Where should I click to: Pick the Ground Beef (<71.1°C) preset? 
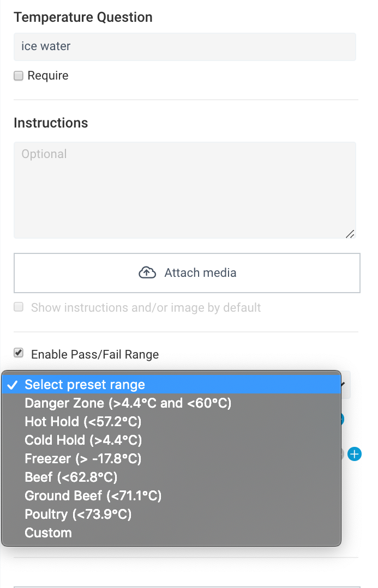tap(93, 495)
